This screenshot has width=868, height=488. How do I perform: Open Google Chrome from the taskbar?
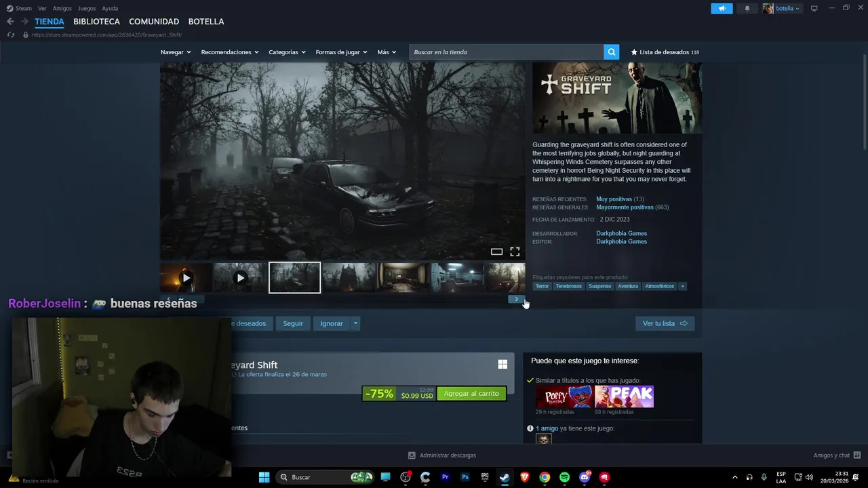[x=545, y=477]
